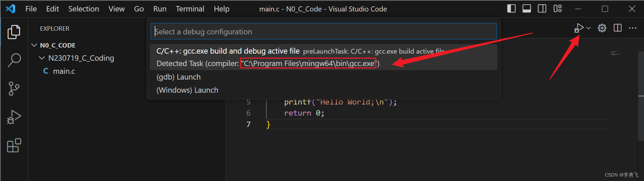Viewport: 644px width, 181px height.
Task: Choose the (gdb) Launch configuration
Action: [x=324, y=77]
